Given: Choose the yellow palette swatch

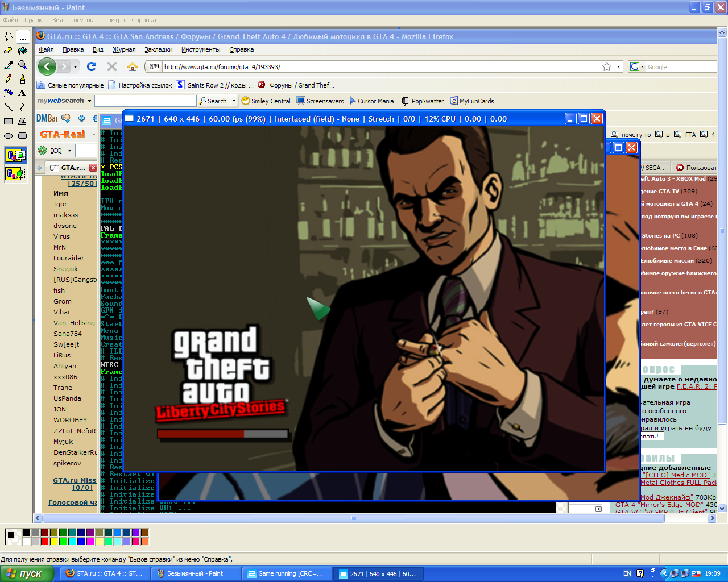Looking at the screenshot, I should click(53, 541).
